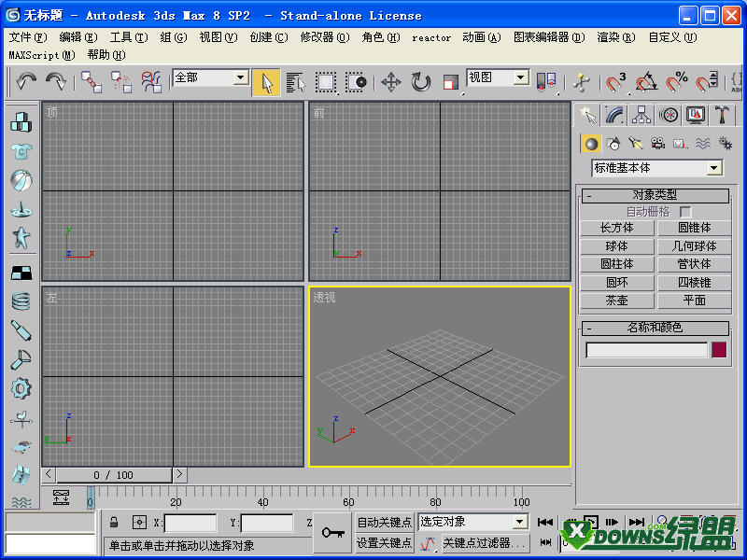Screen dimensions: 747x560
Task: Toggle 3D Snaps magnet
Action: coord(616,82)
